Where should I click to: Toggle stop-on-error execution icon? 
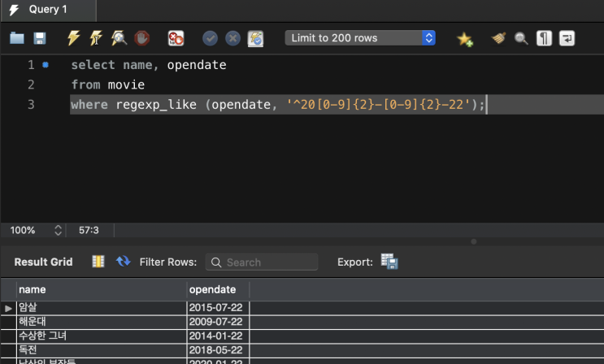tap(176, 38)
